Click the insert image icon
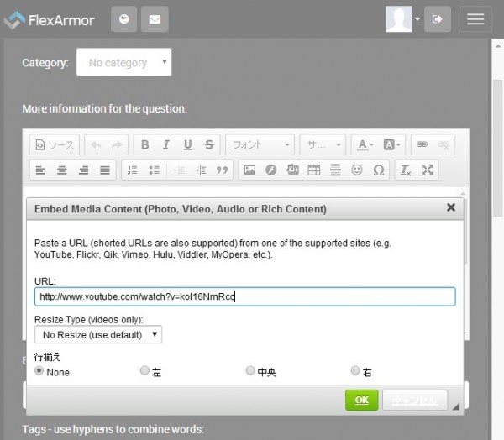The image size is (504, 440). [249, 170]
